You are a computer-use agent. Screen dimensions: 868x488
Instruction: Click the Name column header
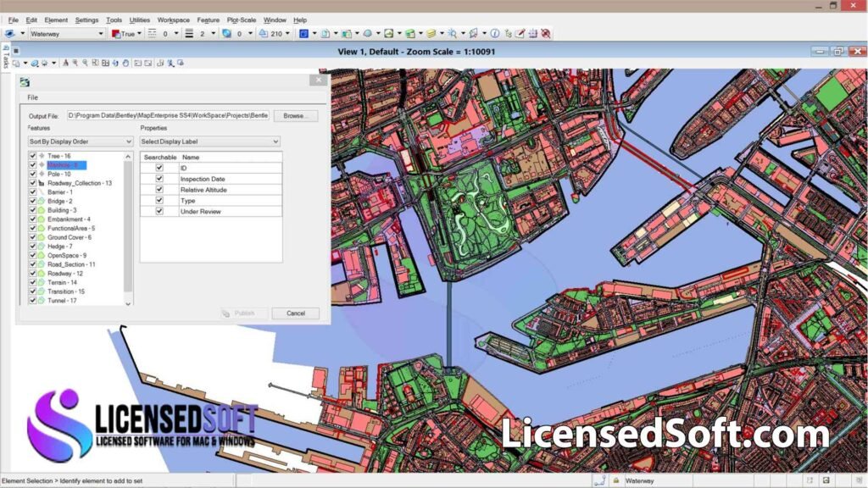click(x=231, y=157)
